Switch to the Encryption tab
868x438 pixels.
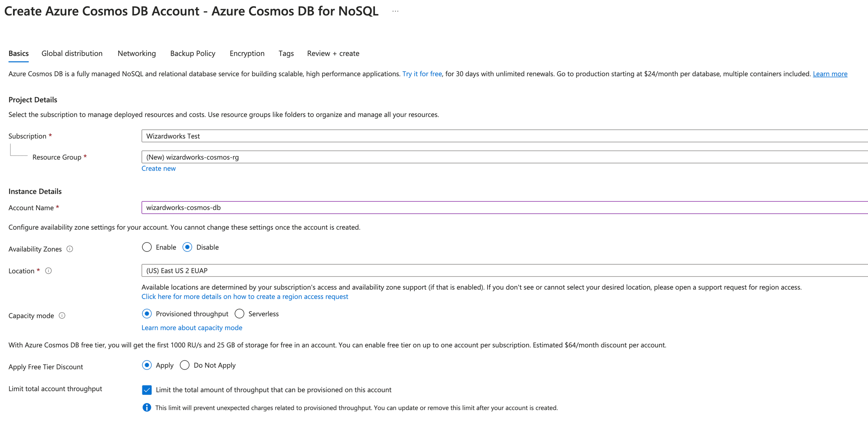pos(247,53)
